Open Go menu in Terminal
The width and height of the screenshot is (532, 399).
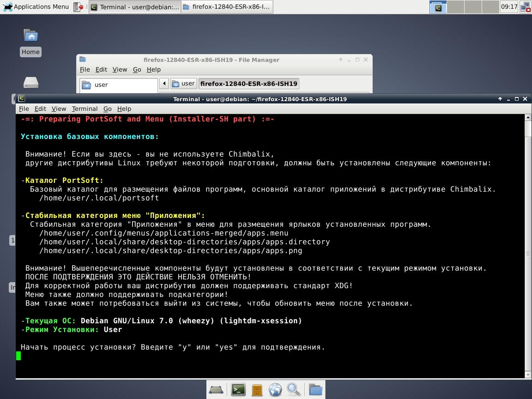108,109
